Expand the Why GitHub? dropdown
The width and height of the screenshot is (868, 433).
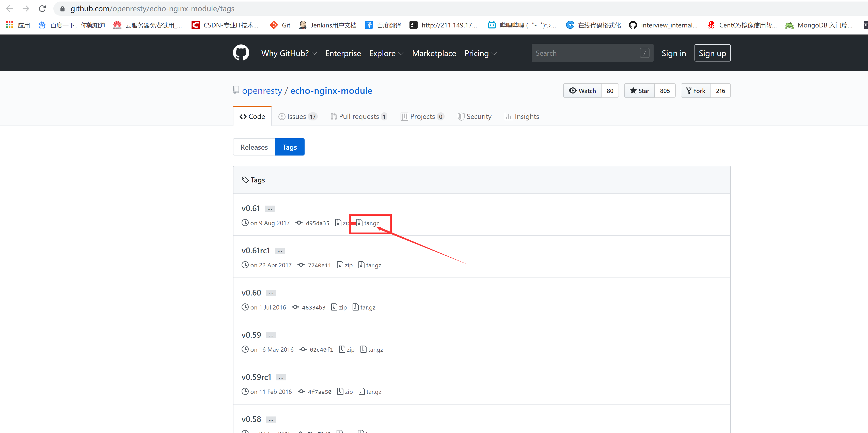[x=289, y=53]
